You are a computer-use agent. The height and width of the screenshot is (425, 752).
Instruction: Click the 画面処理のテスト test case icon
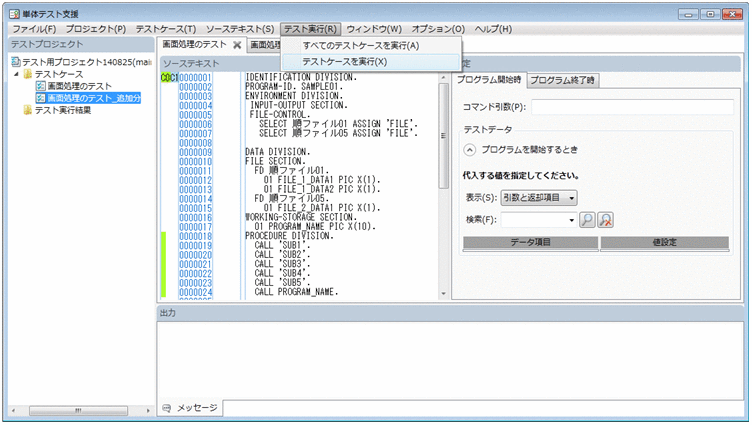(x=41, y=86)
